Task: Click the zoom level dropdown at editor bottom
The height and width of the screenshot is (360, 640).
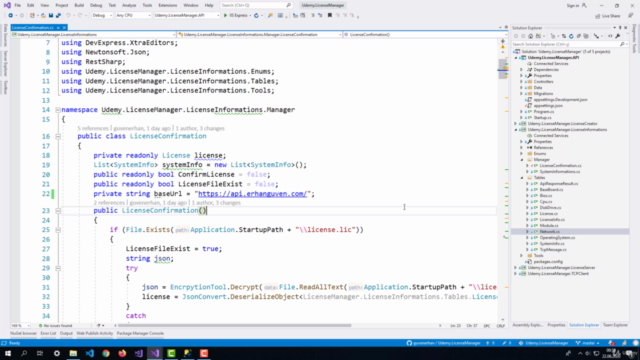Action: [x=20, y=326]
